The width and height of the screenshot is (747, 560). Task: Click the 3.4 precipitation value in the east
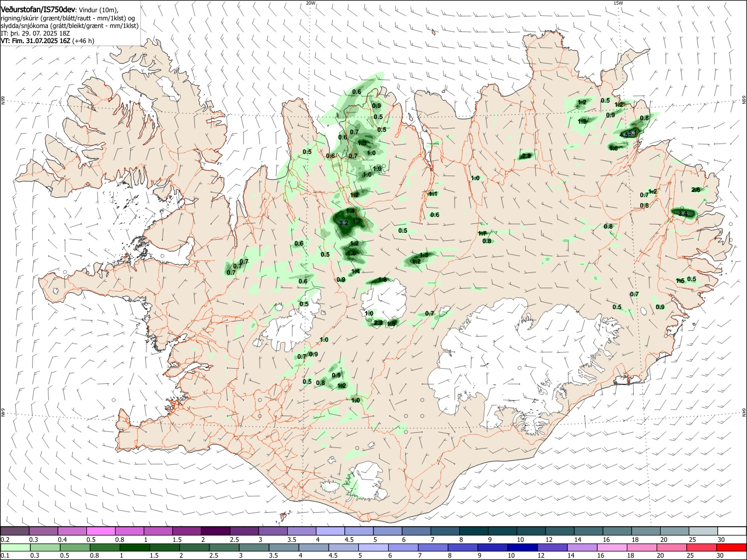[683, 214]
